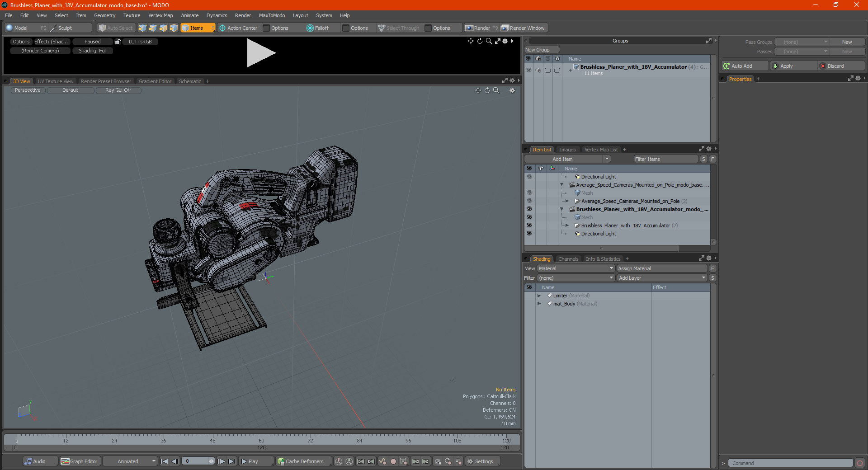Toggle visibility of the Brushless_Planer group
The height and width of the screenshot is (470, 868).
pos(528,70)
